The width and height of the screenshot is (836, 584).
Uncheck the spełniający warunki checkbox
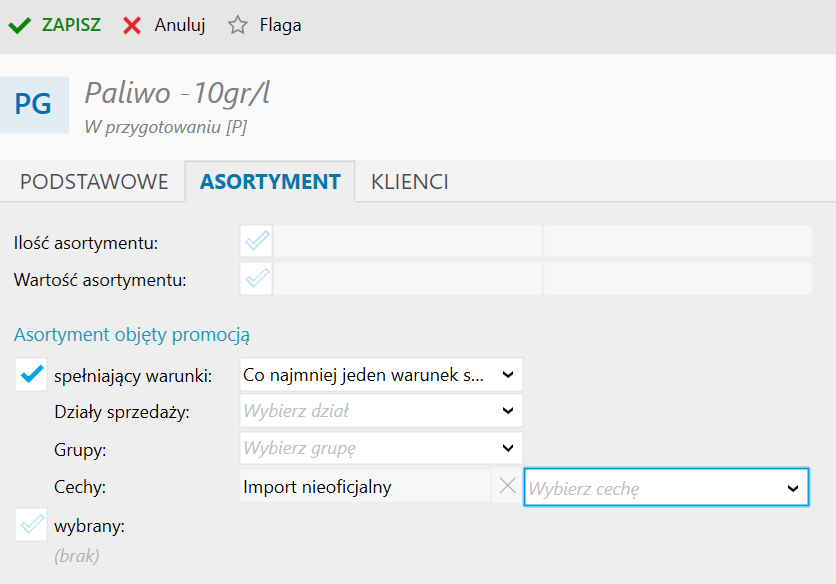click(x=31, y=375)
